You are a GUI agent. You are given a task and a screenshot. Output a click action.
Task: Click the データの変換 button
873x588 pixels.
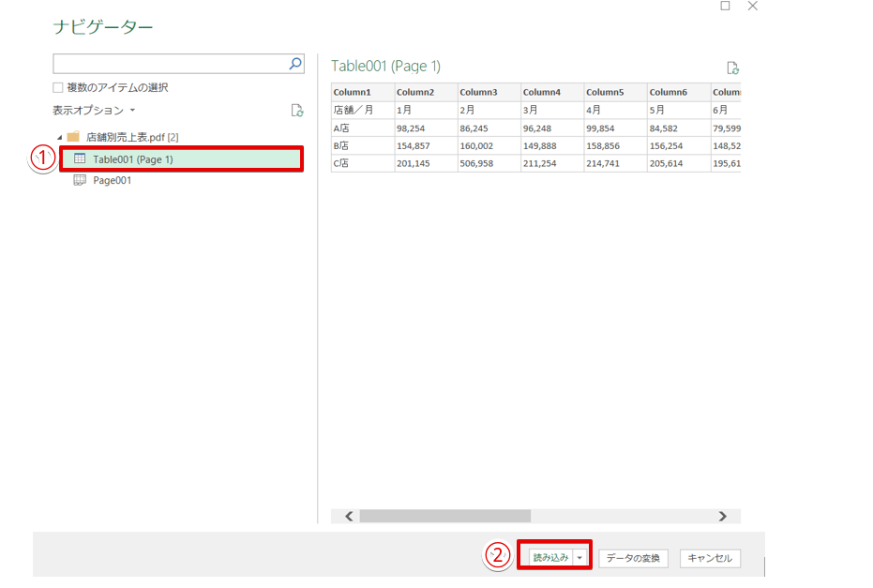coord(633,558)
